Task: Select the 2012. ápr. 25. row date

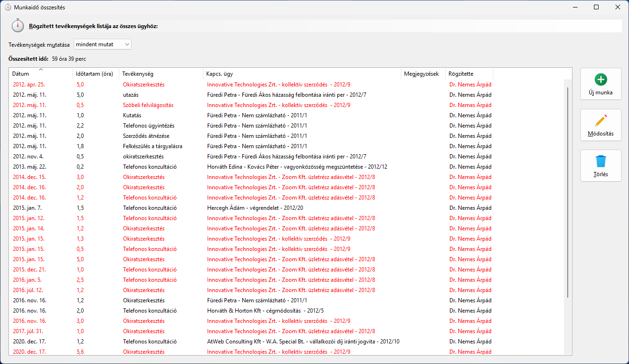Action: (x=29, y=85)
